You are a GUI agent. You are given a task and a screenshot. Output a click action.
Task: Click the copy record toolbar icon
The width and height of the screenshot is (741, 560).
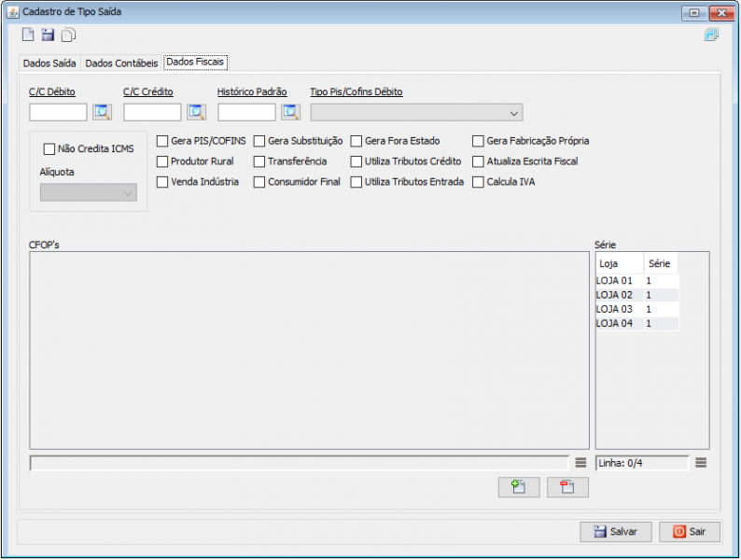click(x=68, y=35)
